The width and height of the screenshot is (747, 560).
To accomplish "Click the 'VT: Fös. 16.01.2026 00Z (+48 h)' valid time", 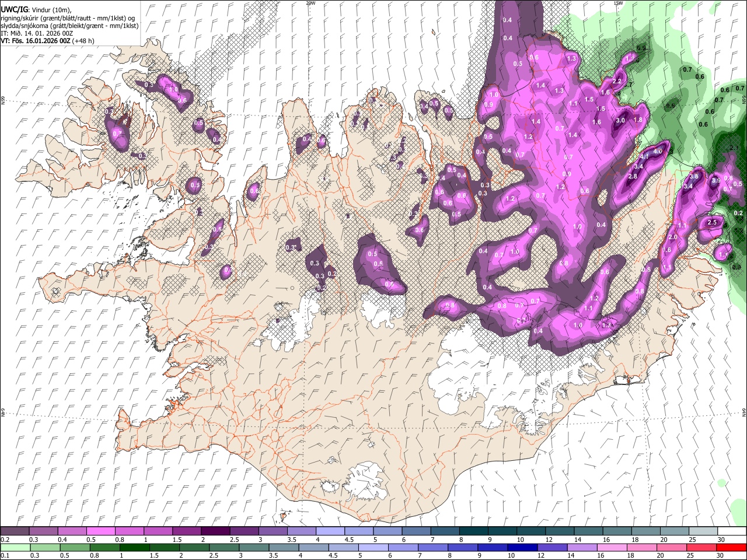I will pyautogui.click(x=47, y=41).
